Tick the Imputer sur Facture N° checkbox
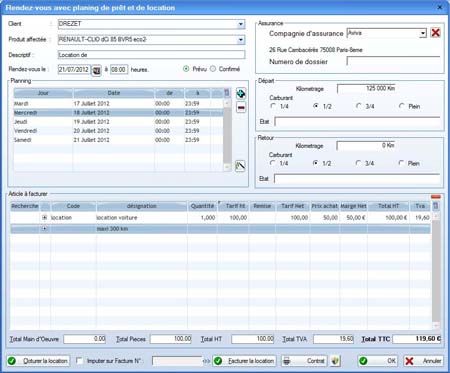This screenshot has width=450, height=373. 79,361
